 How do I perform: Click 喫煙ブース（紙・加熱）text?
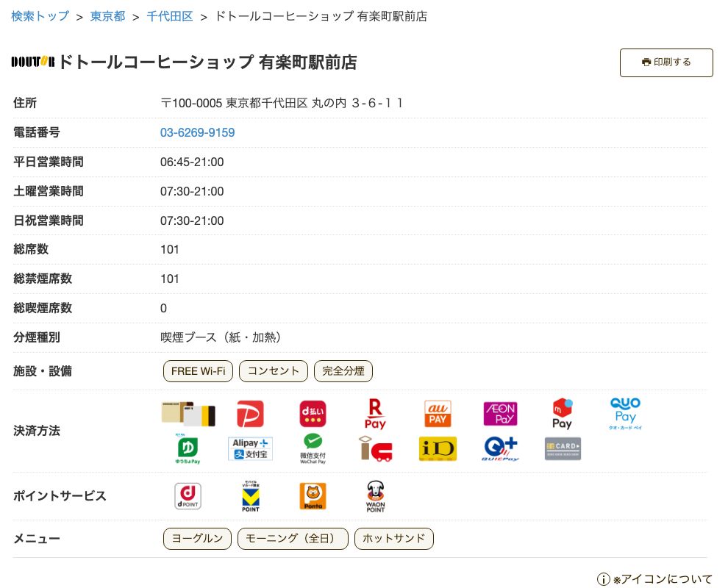tap(221, 337)
